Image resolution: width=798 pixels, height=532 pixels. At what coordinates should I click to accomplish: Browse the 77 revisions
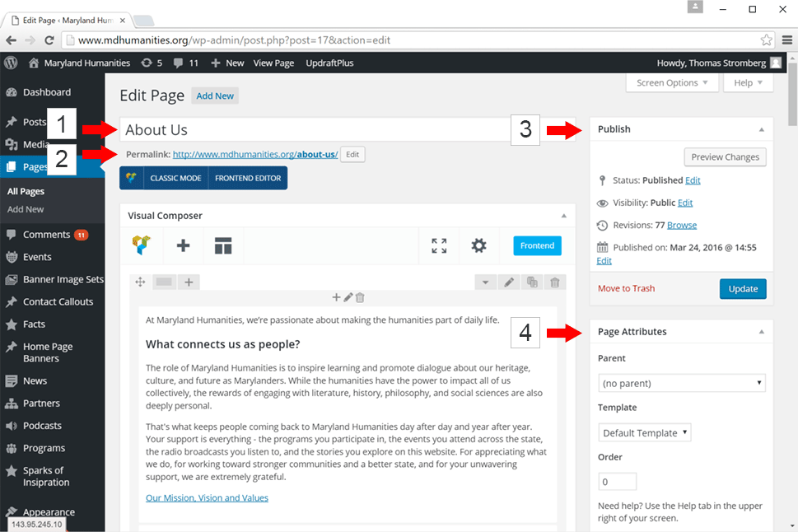click(x=682, y=225)
